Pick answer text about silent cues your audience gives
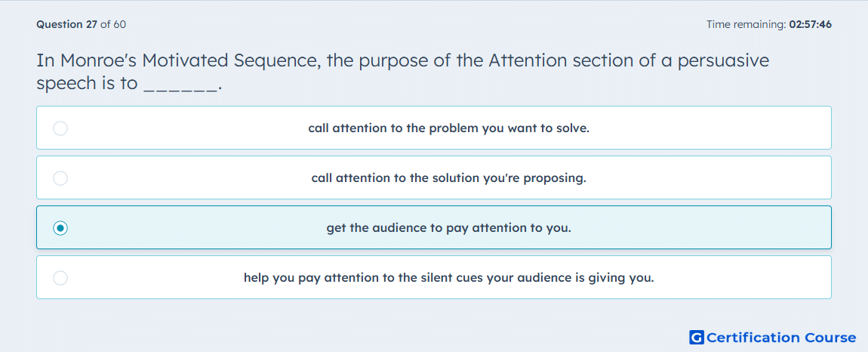This screenshot has height=352, width=868. click(x=448, y=278)
